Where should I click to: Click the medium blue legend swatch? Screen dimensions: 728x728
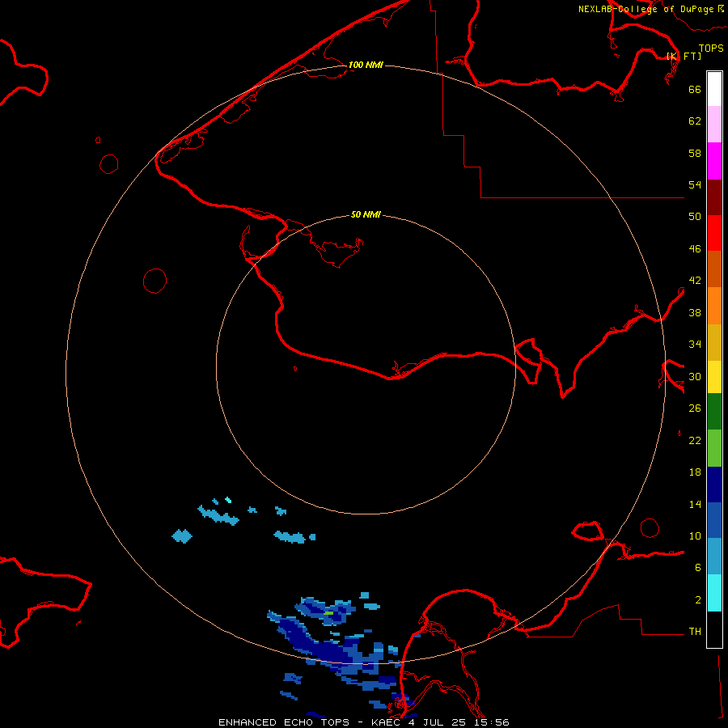[714, 520]
